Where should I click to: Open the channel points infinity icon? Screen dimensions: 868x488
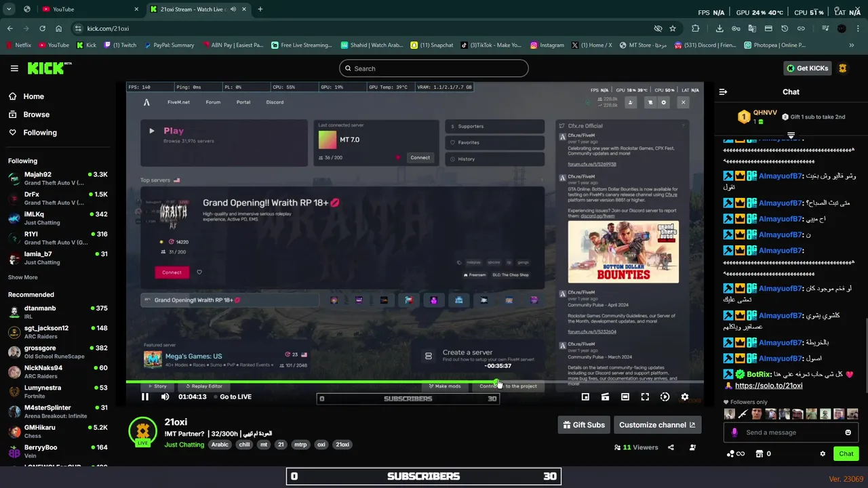[x=736, y=454]
